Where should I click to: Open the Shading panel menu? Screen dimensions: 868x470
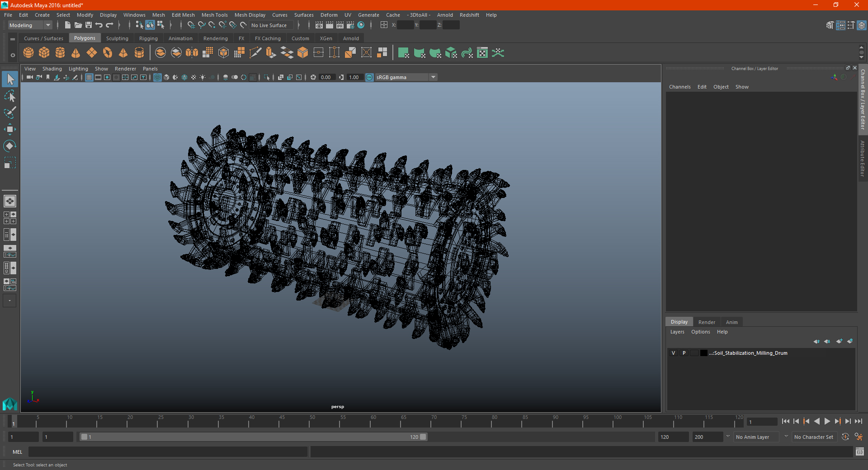[x=52, y=69]
